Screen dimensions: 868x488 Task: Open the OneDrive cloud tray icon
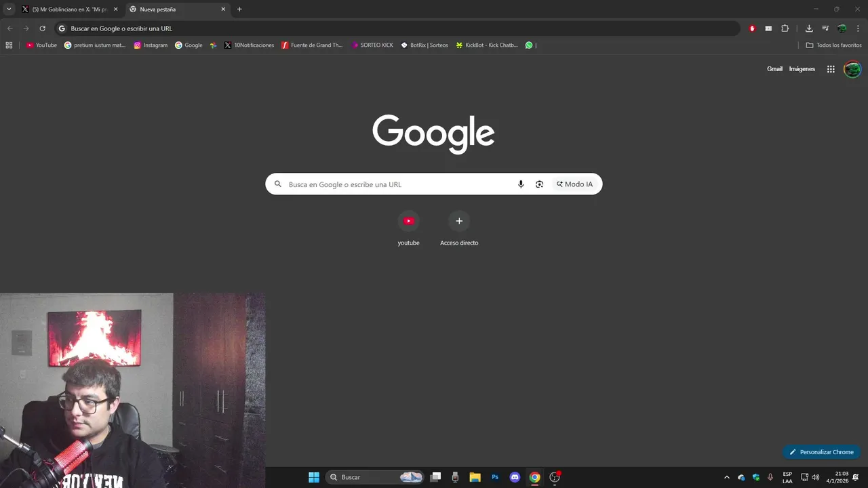tap(741, 477)
